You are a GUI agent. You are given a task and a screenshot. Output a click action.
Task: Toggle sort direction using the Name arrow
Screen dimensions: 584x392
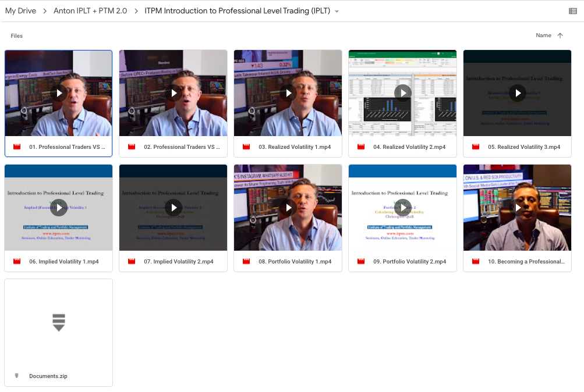click(561, 35)
